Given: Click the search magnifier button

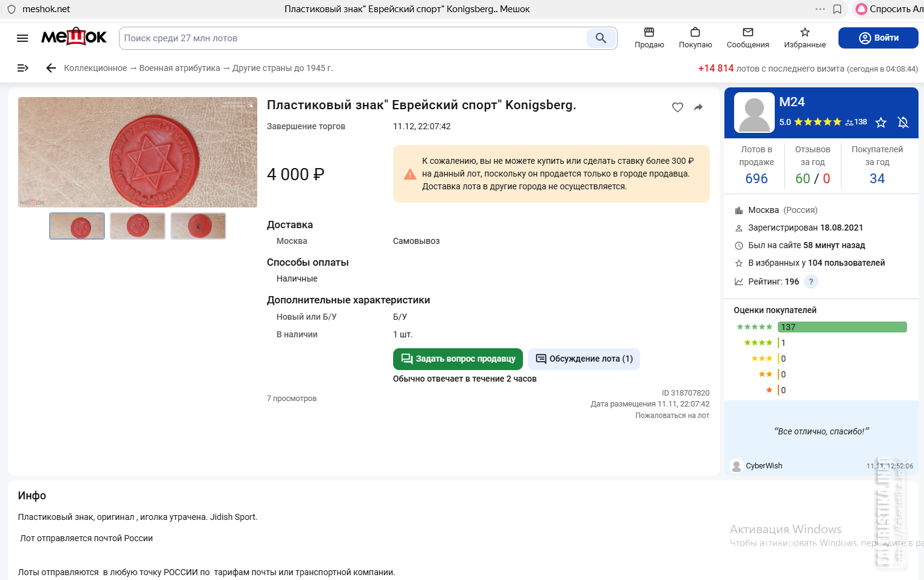Looking at the screenshot, I should [601, 38].
